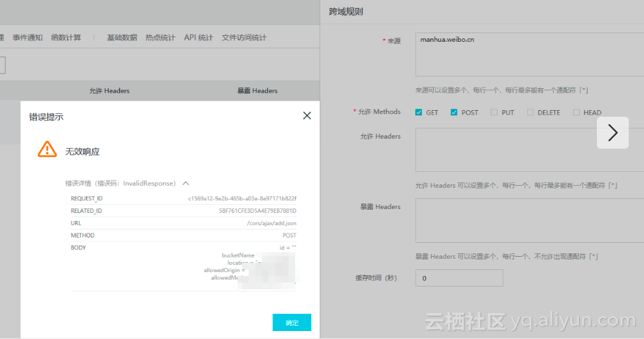Select the RELATED_ID value text
Screen dimensions: 644x339
[257, 211]
